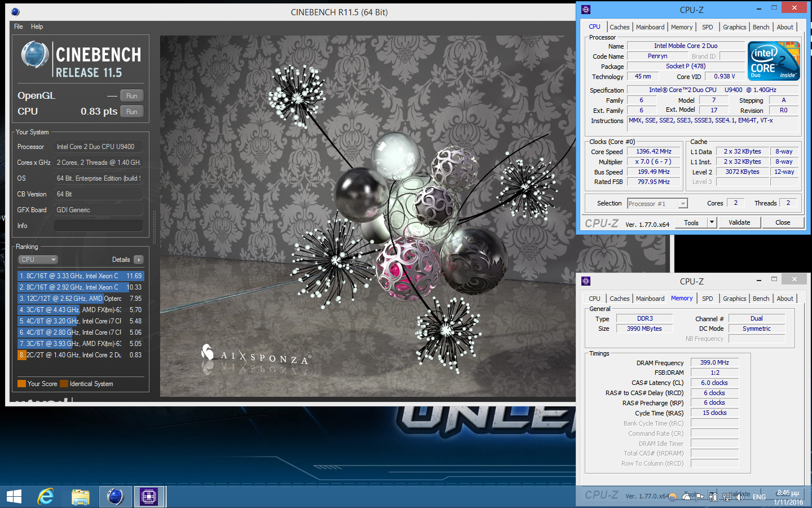Select ranking entry 8C/16T @ 2.92 GHz Xeon
The width and height of the screenshot is (812, 508).
pos(81,287)
